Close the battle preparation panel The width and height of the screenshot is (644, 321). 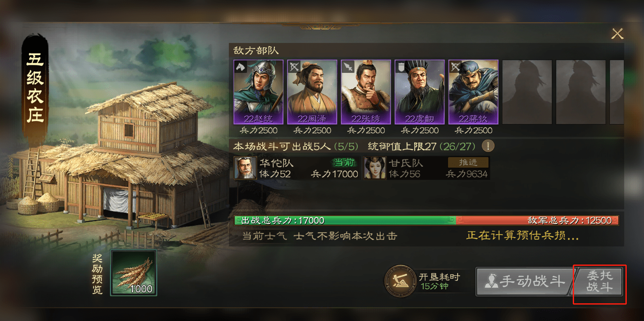pyautogui.click(x=617, y=34)
